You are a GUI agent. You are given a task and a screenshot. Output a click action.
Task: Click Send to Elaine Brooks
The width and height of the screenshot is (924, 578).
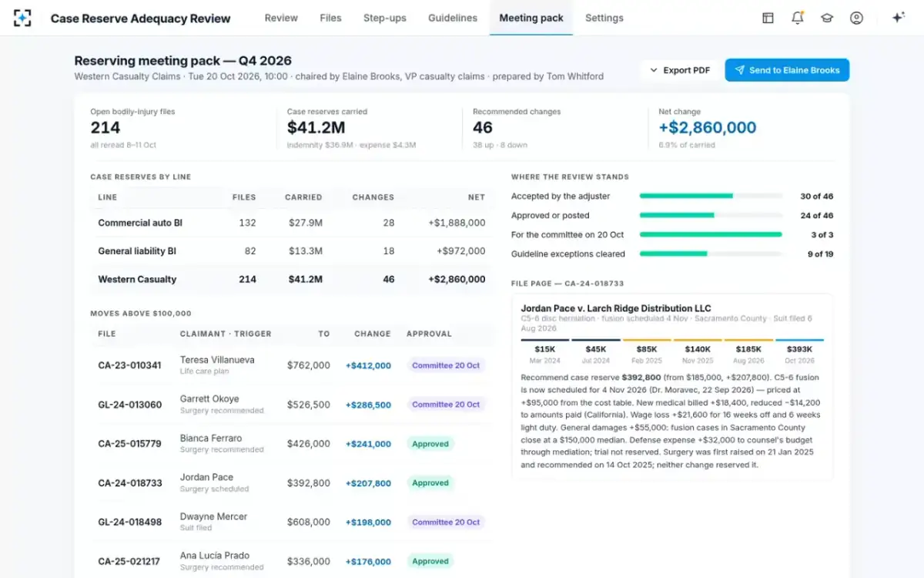(x=787, y=70)
